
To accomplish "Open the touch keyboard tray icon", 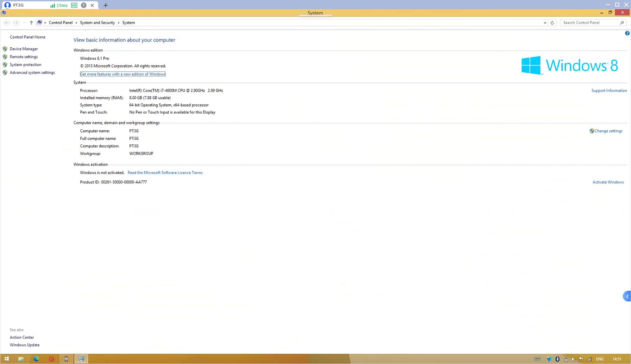I will 538,359.
